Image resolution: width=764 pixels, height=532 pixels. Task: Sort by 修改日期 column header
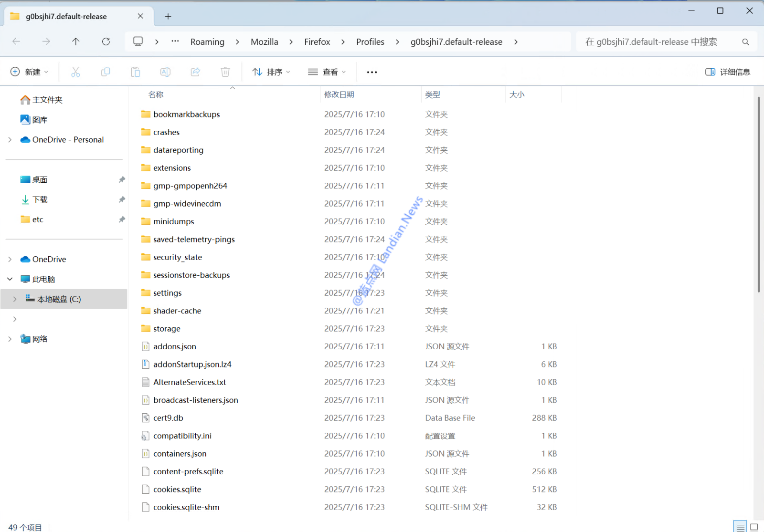[339, 94]
